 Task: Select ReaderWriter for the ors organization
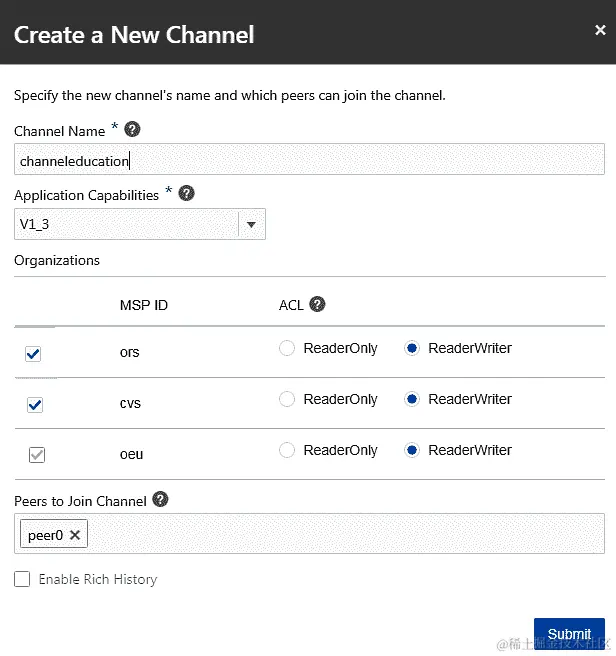point(412,348)
